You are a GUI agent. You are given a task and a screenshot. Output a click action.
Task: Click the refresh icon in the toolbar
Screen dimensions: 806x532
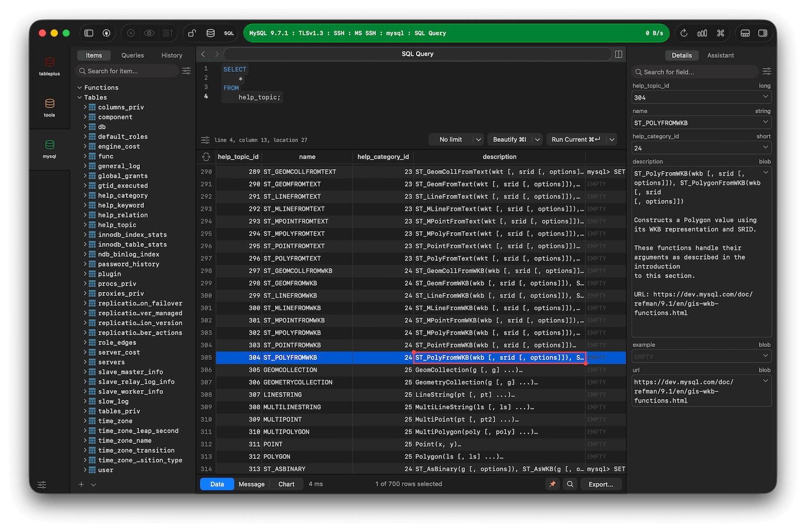point(684,33)
